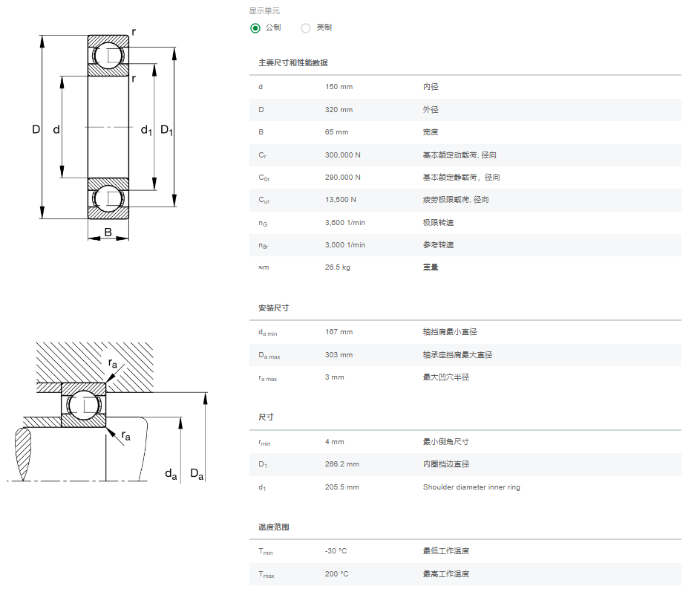Screen dimensions: 700x595
Task: Click the 显示单元 display units label
Action: (264, 10)
